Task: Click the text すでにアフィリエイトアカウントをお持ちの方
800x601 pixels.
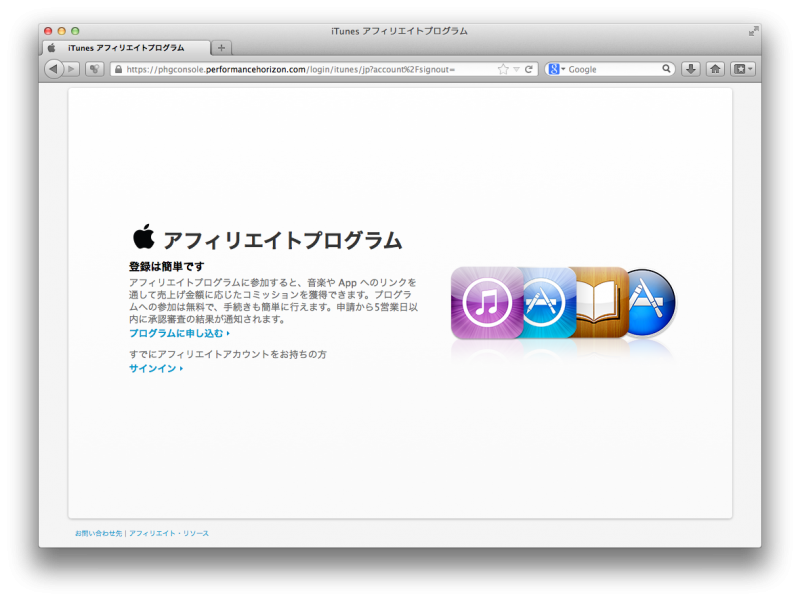Action: pos(228,354)
